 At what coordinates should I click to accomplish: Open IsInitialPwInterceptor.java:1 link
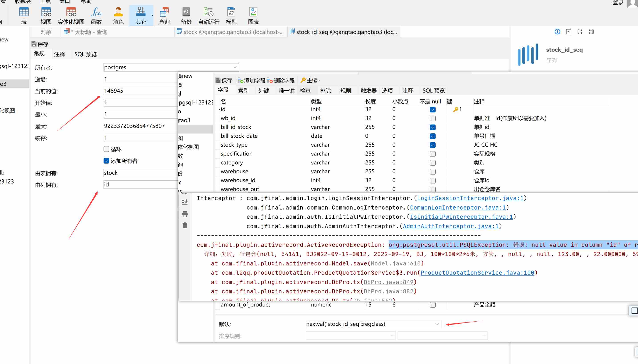pyautogui.click(x=461, y=217)
